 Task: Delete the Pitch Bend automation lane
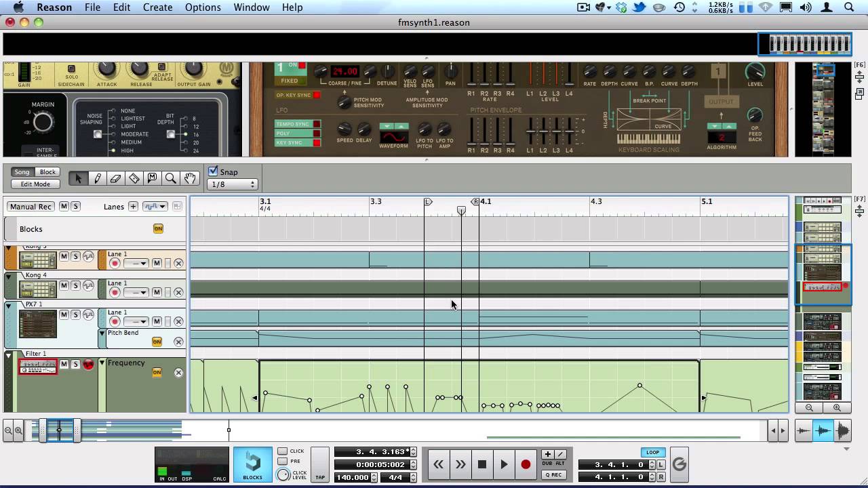point(178,342)
